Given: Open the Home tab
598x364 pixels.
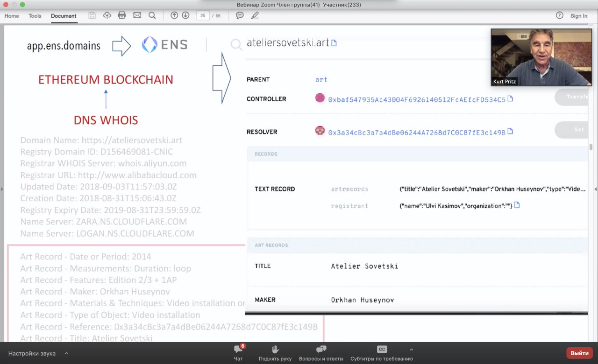Looking at the screenshot, I should 12,16.
